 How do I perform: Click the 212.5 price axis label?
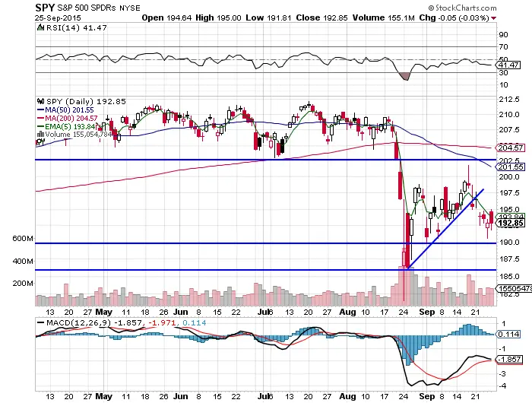(509, 99)
